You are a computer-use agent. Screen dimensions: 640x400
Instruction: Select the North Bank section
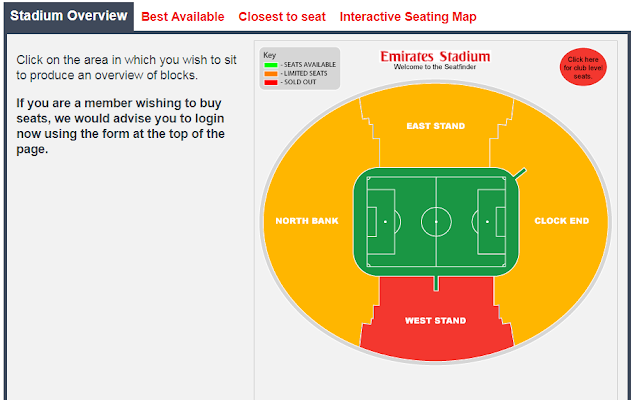pyautogui.click(x=307, y=221)
